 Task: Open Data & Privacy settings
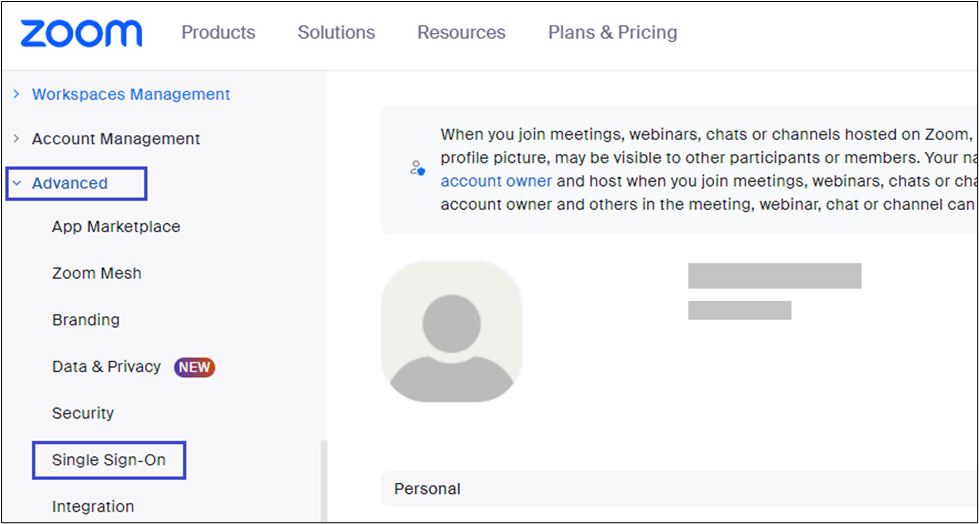coord(106,367)
